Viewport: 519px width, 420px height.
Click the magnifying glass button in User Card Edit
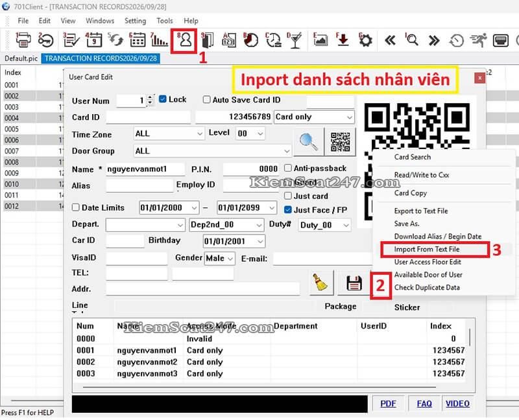point(309,142)
